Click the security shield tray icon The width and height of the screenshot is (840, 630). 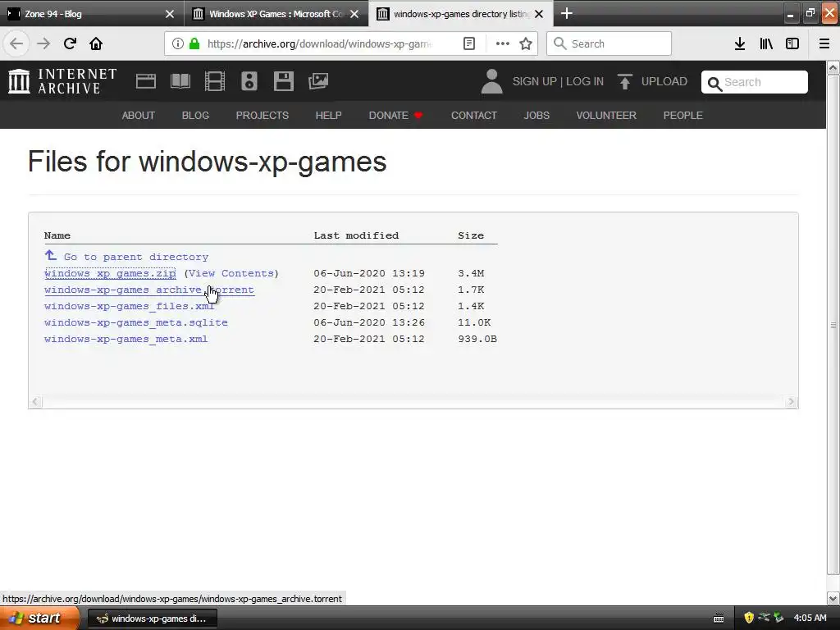click(x=749, y=618)
